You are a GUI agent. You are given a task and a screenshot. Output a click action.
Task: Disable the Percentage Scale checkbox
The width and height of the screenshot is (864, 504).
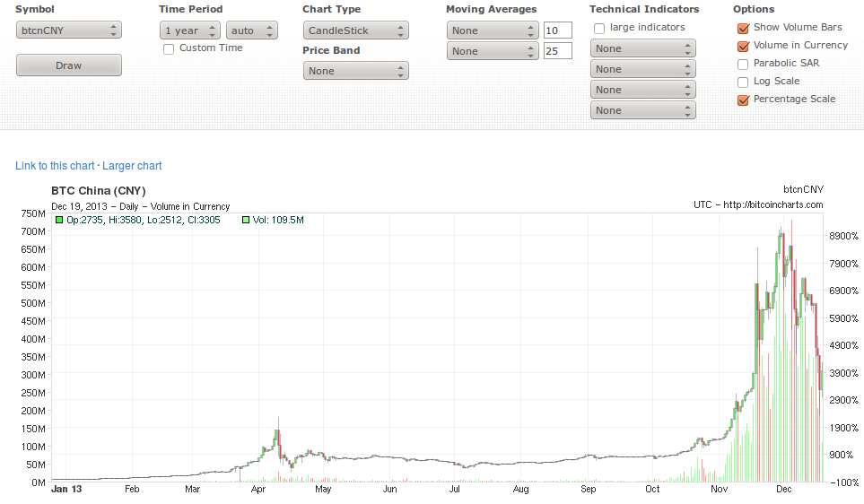tap(743, 100)
